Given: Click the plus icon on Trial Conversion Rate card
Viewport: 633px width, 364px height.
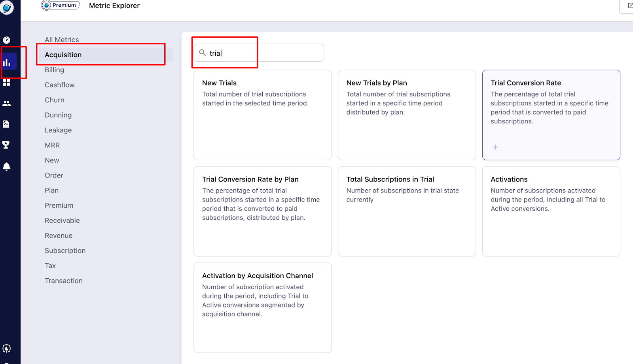Looking at the screenshot, I should 495,147.
